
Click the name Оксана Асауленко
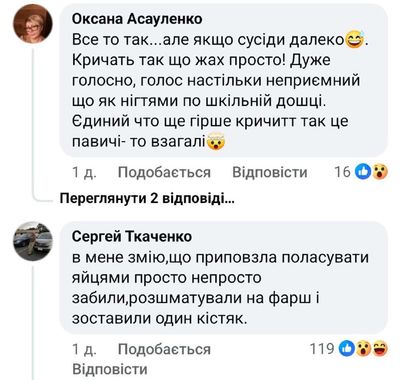[x=137, y=19]
